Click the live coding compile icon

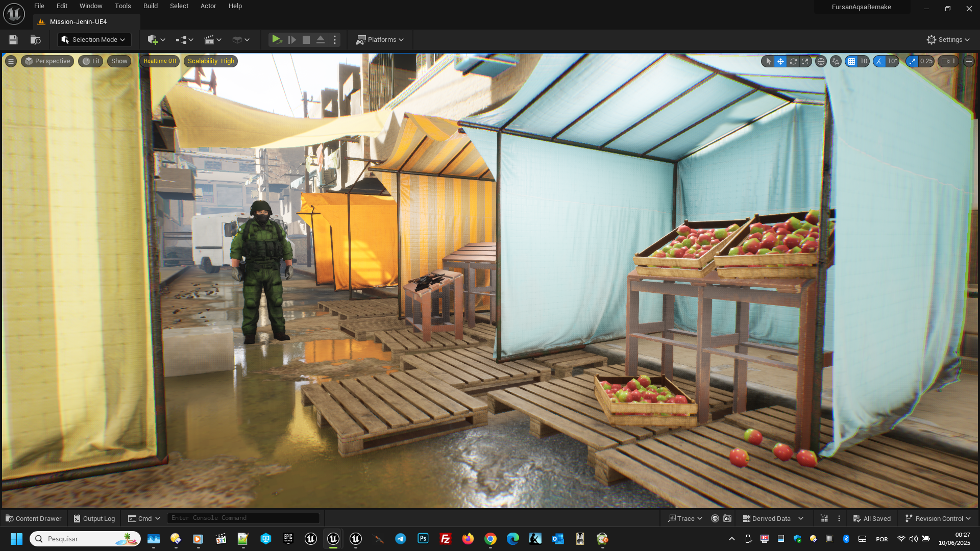(x=824, y=518)
